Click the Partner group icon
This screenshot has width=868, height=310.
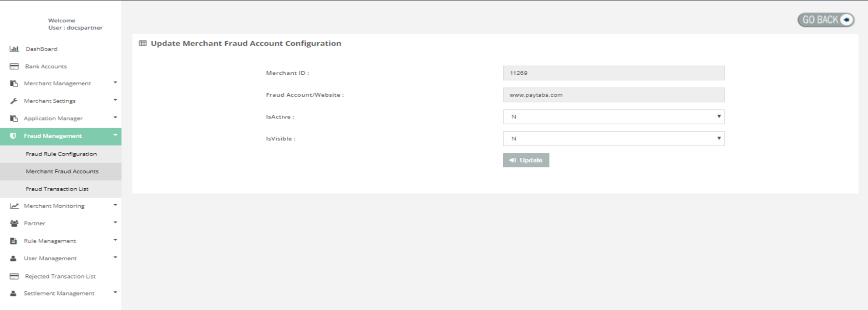(x=14, y=223)
